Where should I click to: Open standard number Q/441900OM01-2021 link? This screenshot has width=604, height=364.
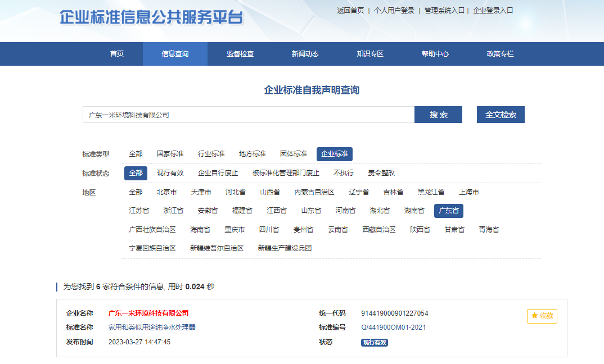(x=393, y=327)
